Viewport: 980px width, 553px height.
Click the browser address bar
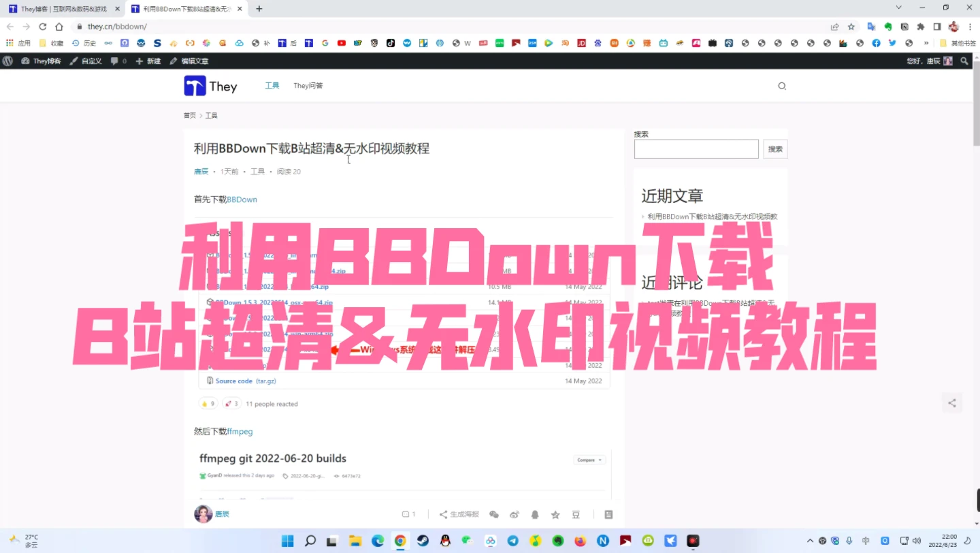coord(449,27)
